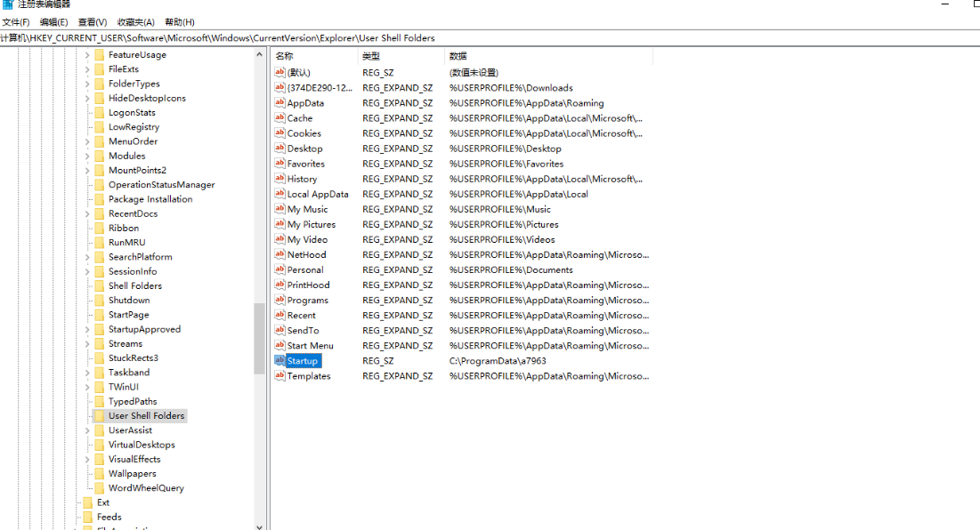Viewport: 980px width, 530px height.
Task: Click the REG_SZ type of Startup row
Action: tap(378, 361)
